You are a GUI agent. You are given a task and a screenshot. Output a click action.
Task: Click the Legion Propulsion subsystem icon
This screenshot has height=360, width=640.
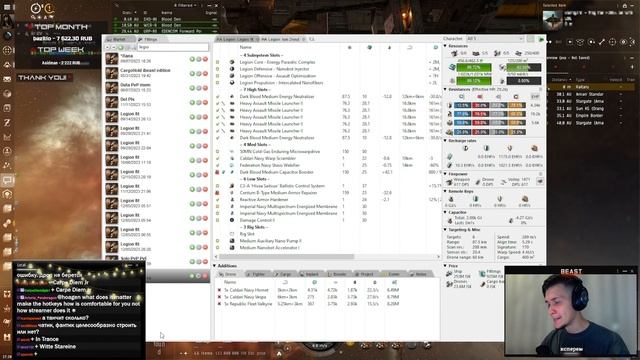pos(232,82)
